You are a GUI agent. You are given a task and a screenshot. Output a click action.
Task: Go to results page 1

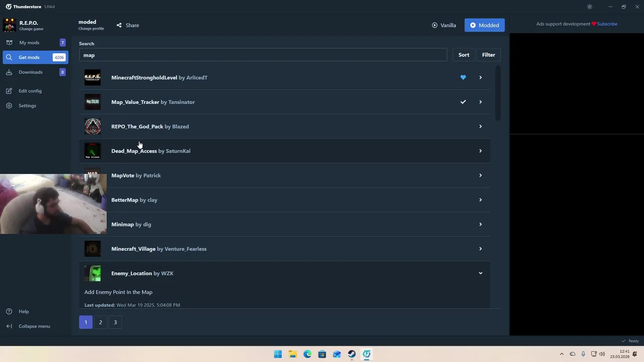86,322
